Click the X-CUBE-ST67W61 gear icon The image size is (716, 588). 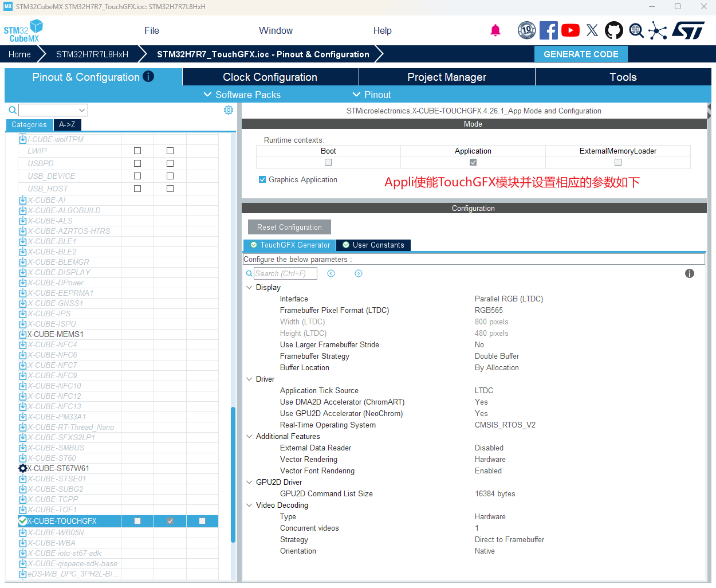pos(23,468)
